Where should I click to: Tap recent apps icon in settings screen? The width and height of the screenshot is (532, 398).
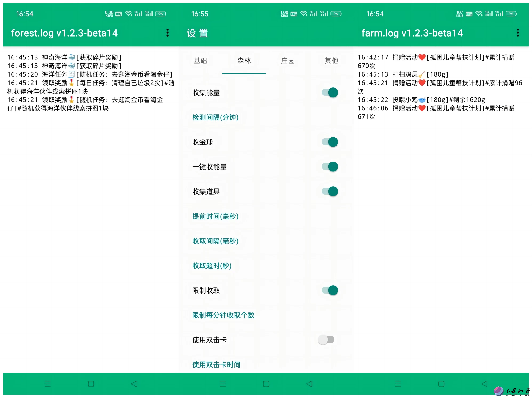click(223, 384)
